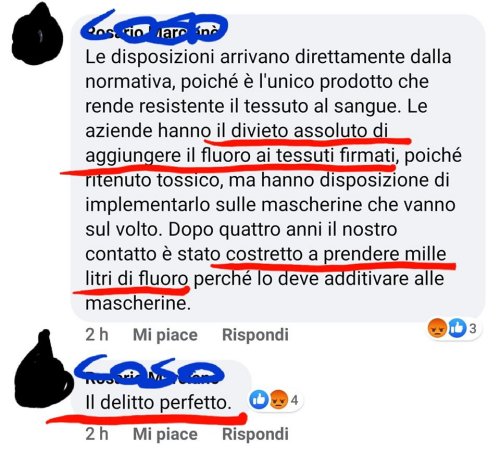
Task: Click the 'Il delitto perfetto.' comment text
Action: (x=159, y=403)
